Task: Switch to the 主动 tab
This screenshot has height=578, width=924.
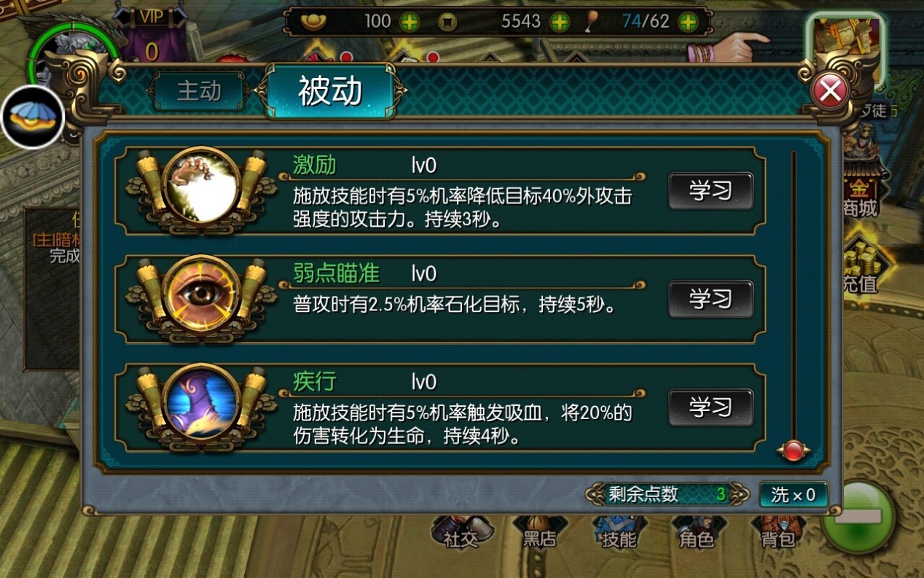Action: [199, 91]
